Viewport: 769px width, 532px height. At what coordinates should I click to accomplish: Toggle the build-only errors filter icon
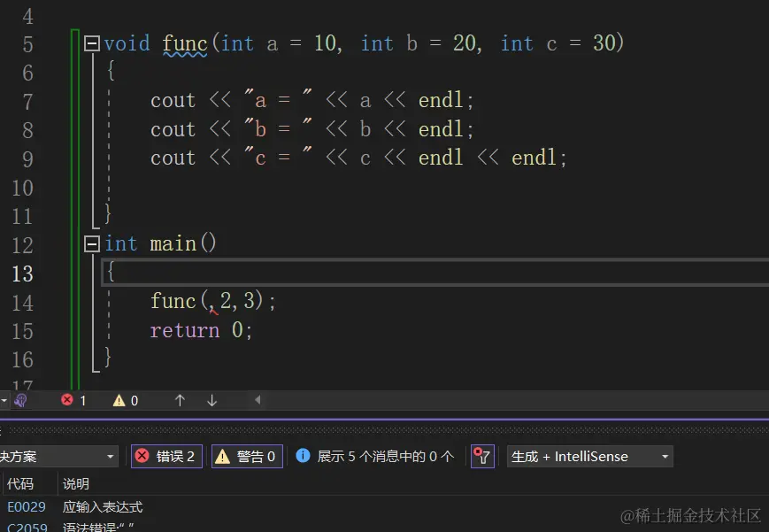point(482,457)
